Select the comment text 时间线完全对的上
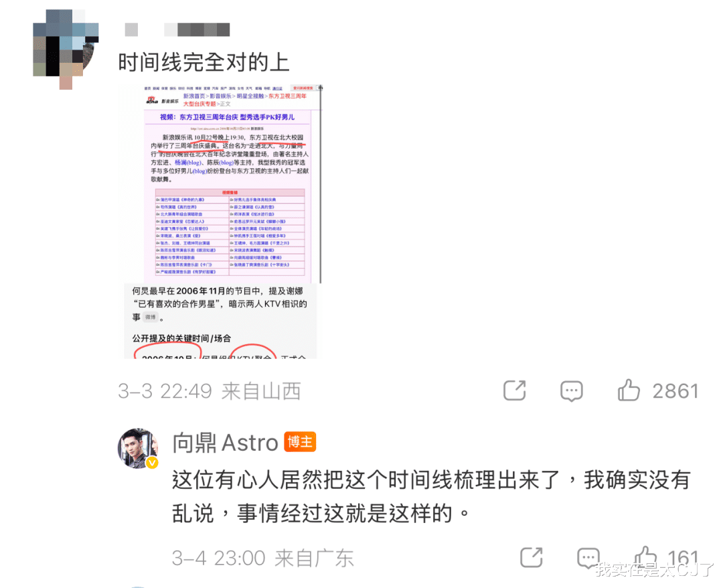This screenshot has width=723, height=588. click(204, 62)
